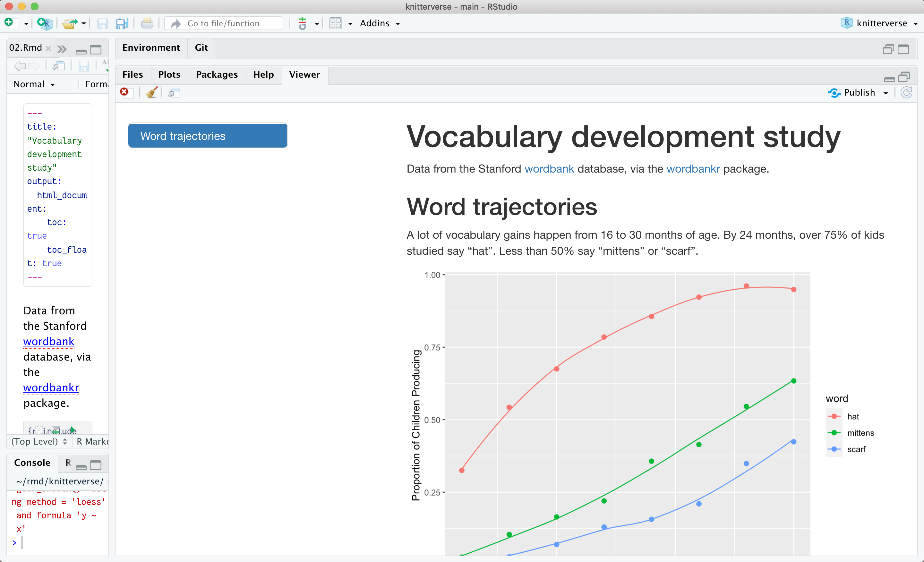Maximize the Console pane

point(96,465)
